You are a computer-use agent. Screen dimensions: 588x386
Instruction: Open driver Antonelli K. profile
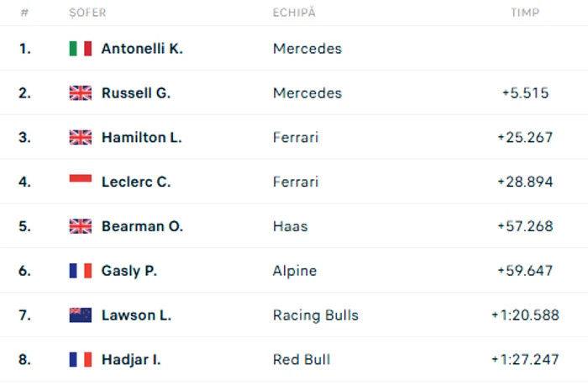tap(142, 49)
